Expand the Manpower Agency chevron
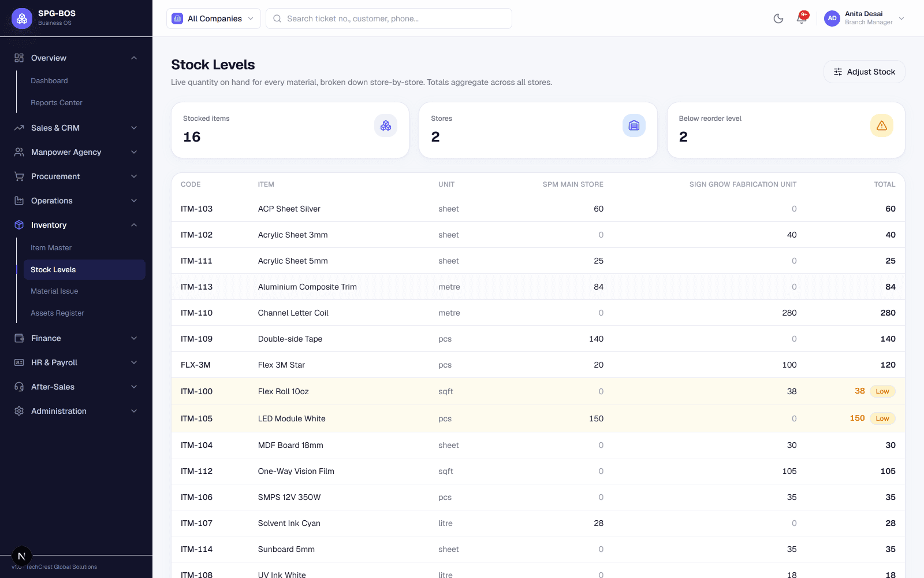Viewport: 924px width, 578px height. pos(134,152)
